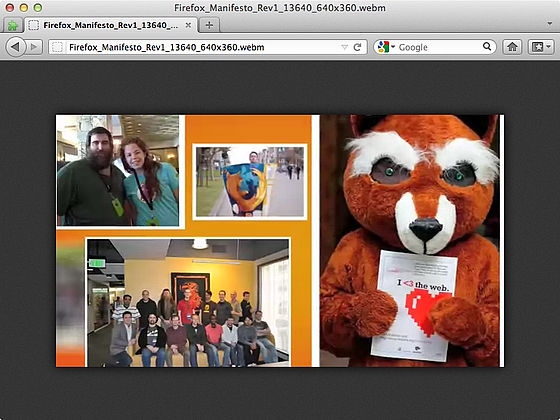Open the Google search engine selector

(386, 47)
